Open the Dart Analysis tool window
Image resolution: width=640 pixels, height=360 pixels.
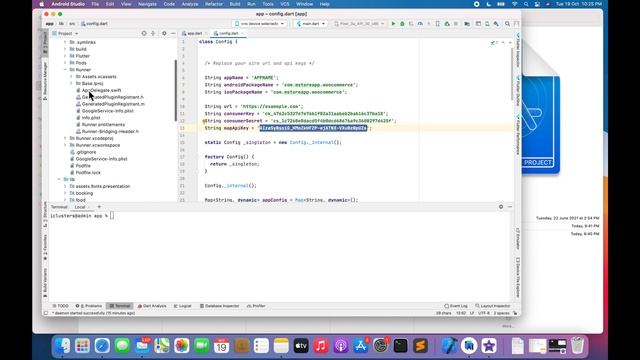pyautogui.click(x=152, y=306)
